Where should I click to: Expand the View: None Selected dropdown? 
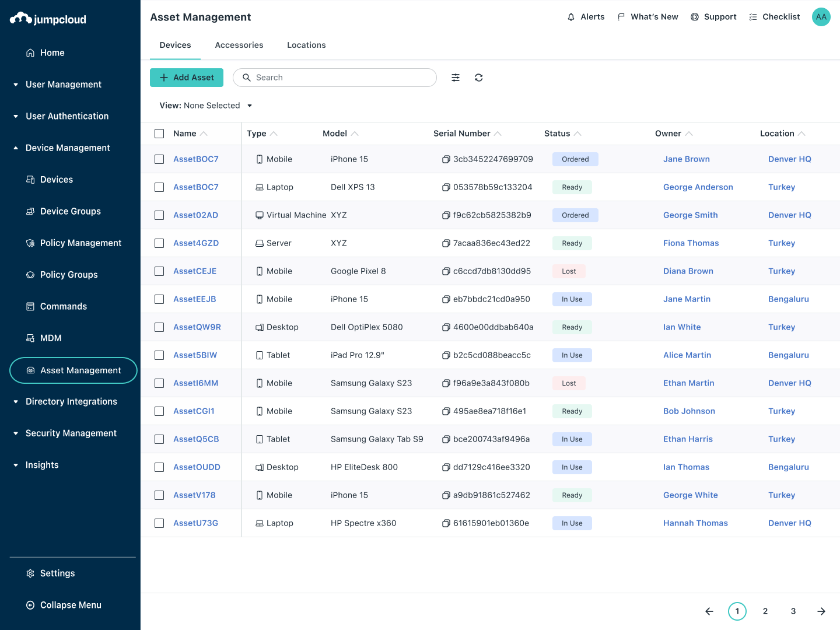(x=205, y=105)
